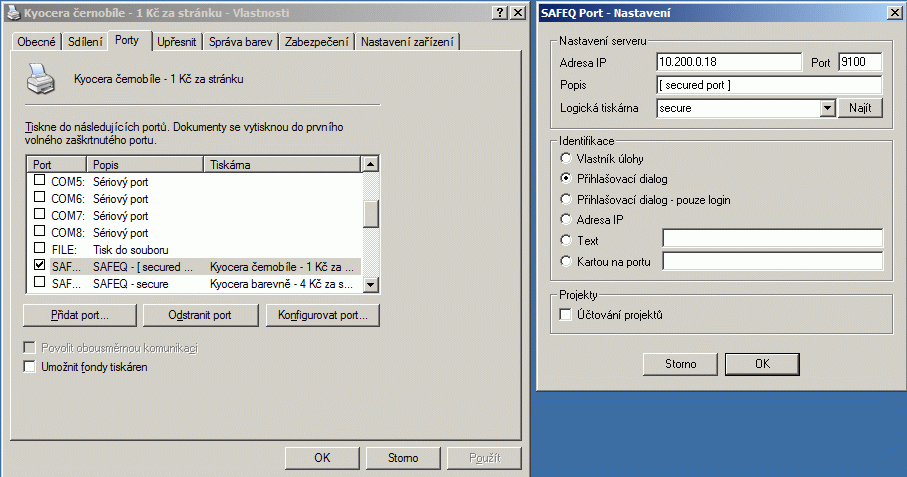Click the Najít button
This screenshot has height=477, width=907.
pos(860,108)
